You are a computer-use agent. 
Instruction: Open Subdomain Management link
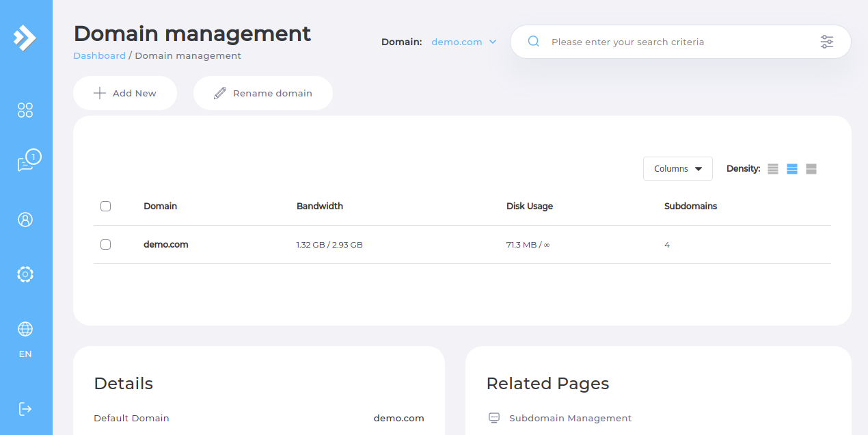[570, 418]
